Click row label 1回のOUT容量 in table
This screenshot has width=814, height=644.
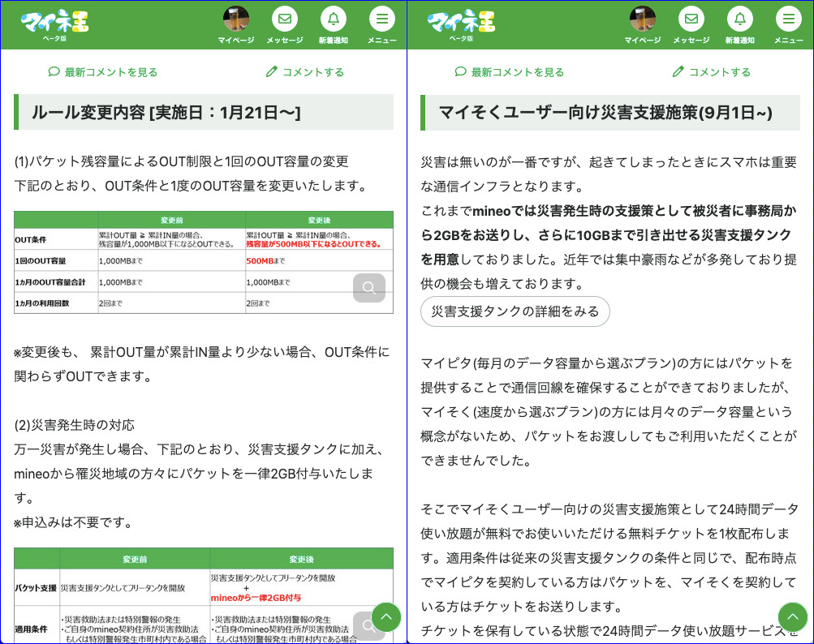pyautogui.click(x=41, y=261)
